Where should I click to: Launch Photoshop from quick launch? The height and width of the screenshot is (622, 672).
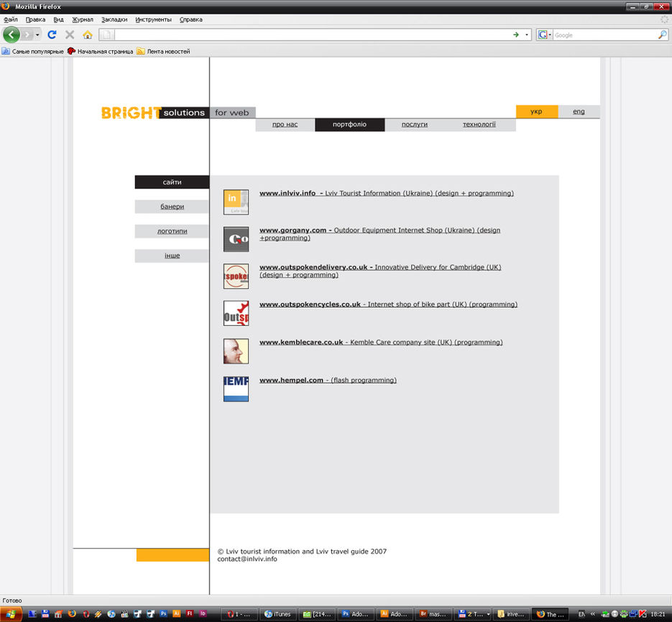point(163,614)
